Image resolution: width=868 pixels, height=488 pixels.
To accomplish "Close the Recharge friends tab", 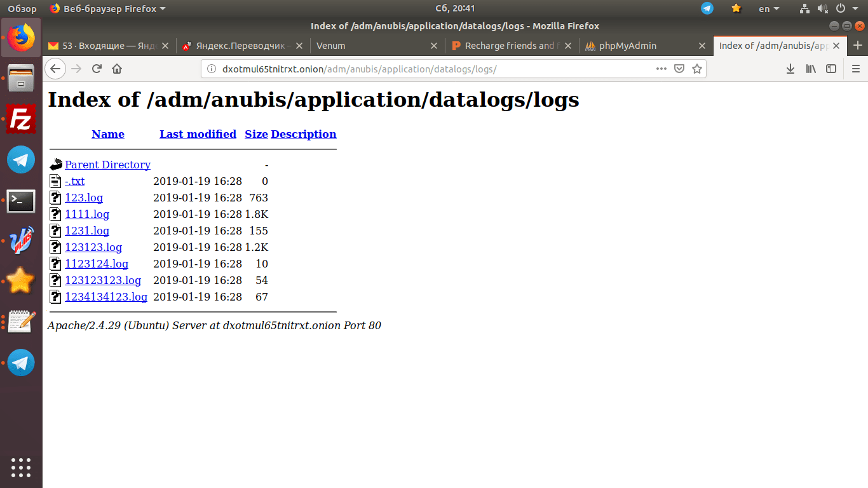I will (568, 46).
